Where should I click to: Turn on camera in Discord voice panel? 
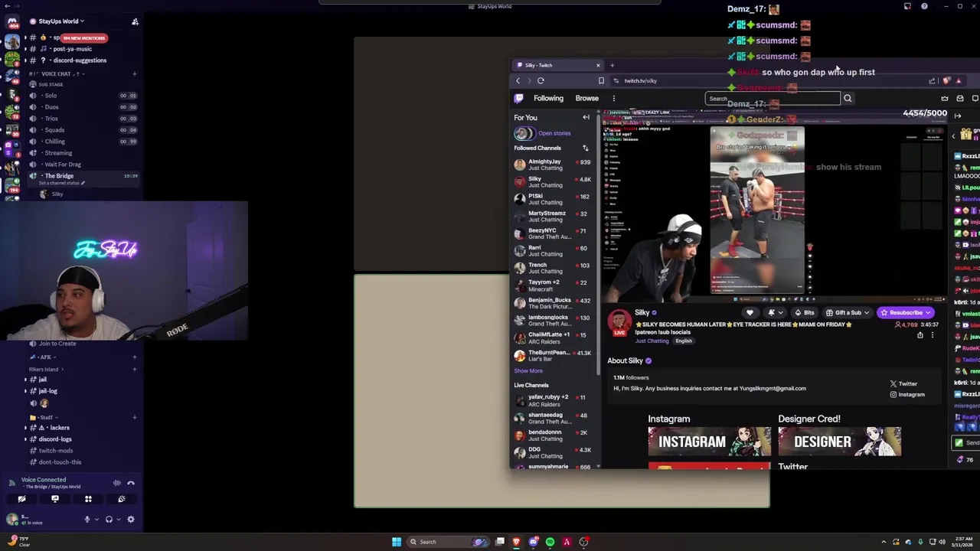click(21, 499)
